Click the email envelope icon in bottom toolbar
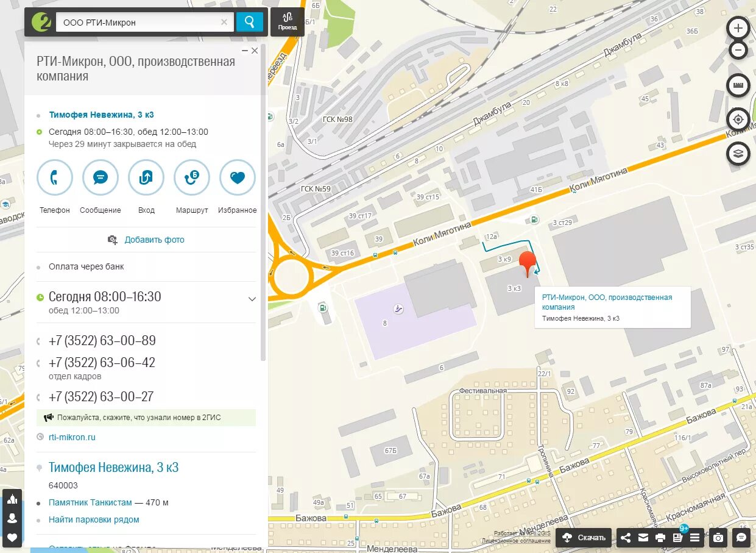The image size is (756, 553). coord(643,537)
